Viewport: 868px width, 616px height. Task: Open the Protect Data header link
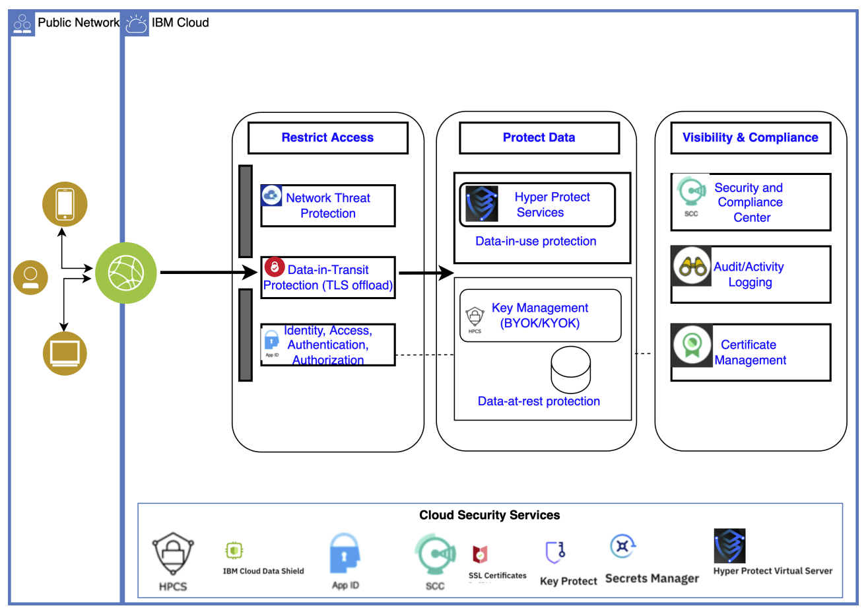(539, 137)
